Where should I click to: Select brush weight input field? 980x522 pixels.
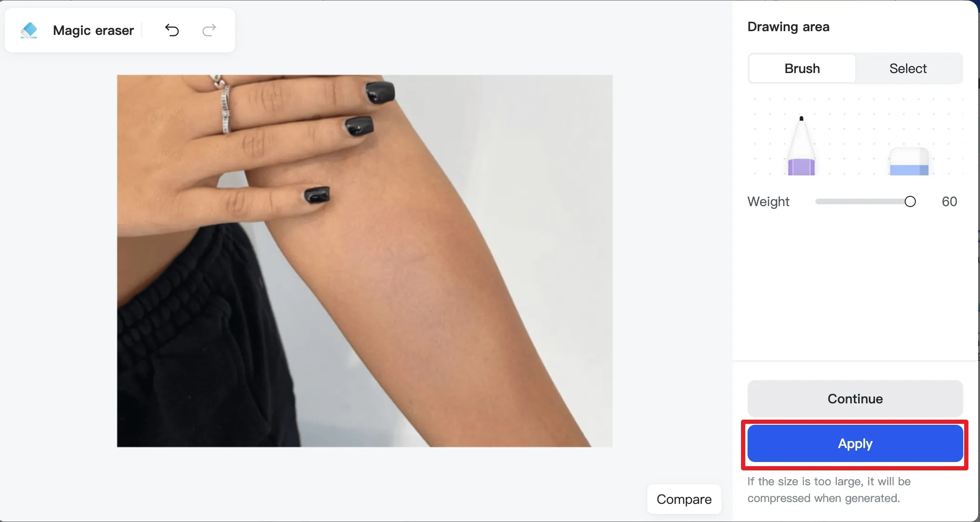tap(949, 201)
